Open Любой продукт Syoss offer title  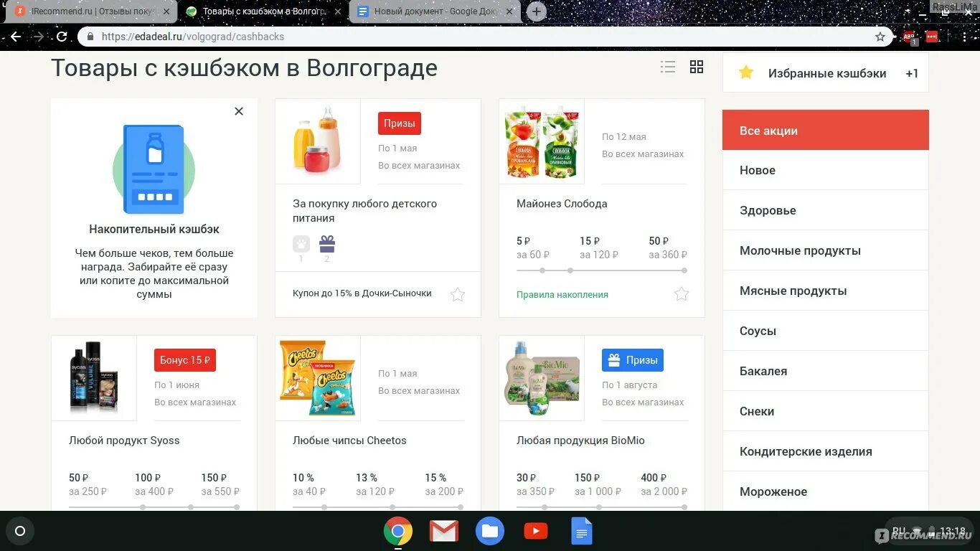pyautogui.click(x=124, y=441)
